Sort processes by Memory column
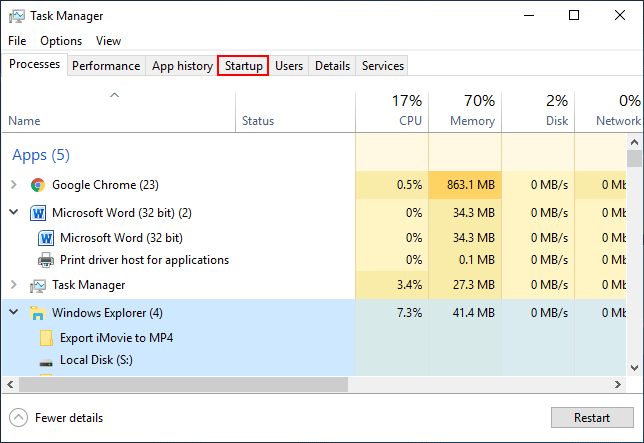The image size is (644, 443). (465, 110)
